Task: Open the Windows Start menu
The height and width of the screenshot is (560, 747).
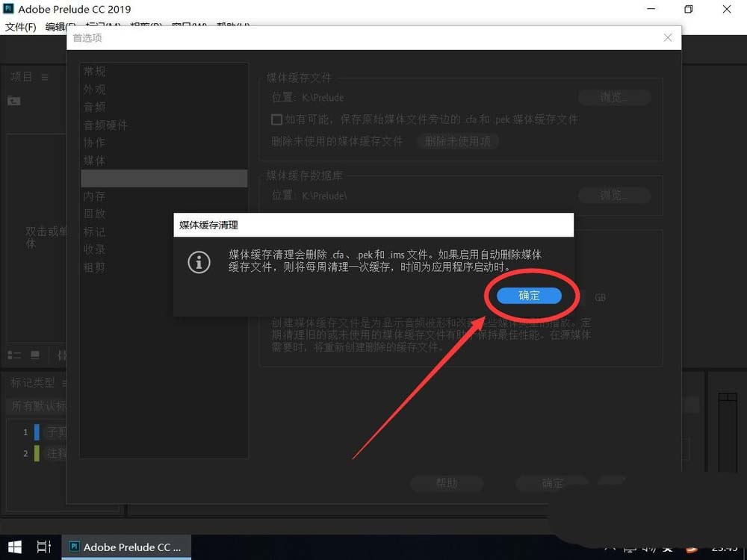Action: click(13, 547)
